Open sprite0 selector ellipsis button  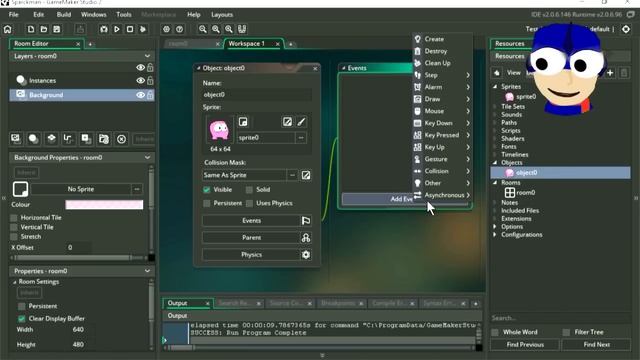(x=301, y=138)
